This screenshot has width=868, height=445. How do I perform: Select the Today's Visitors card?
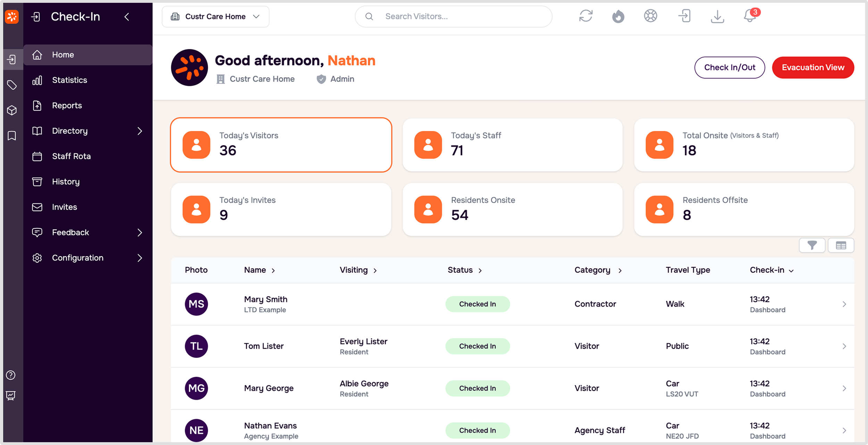[281, 145]
